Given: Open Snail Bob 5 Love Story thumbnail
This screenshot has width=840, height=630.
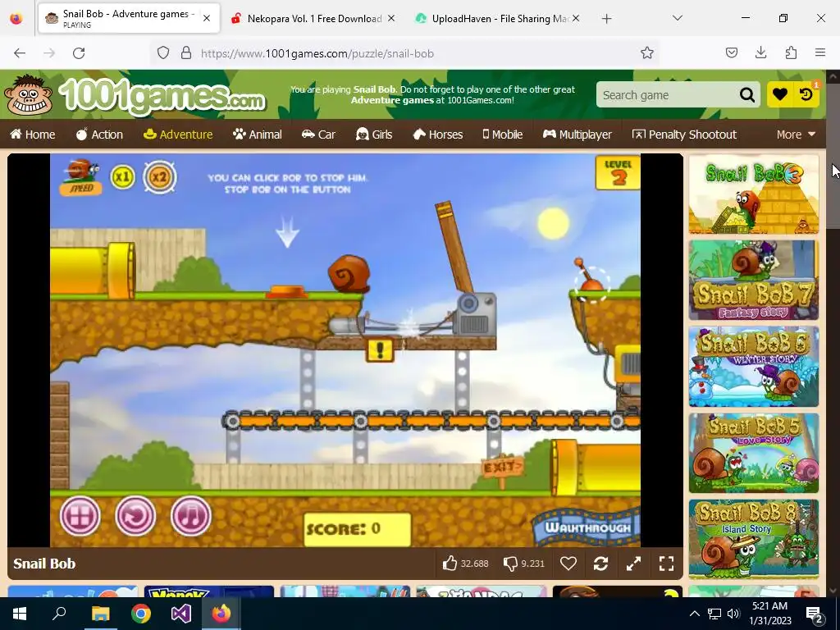Looking at the screenshot, I should (754, 453).
